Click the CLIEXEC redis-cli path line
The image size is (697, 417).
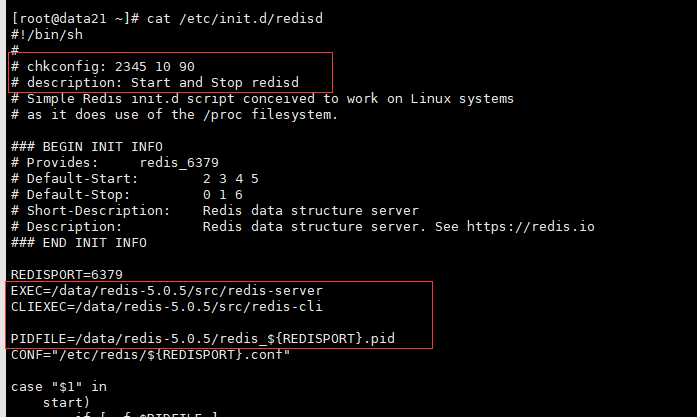click(x=167, y=307)
